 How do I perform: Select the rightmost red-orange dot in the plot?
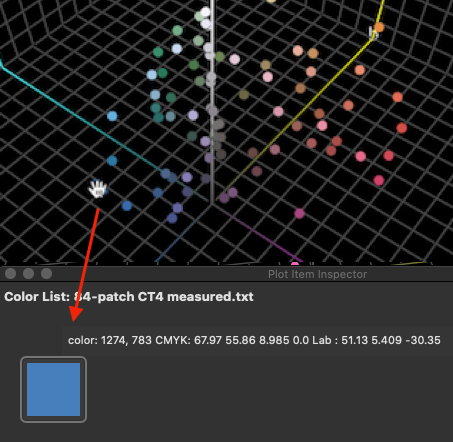[x=397, y=97]
